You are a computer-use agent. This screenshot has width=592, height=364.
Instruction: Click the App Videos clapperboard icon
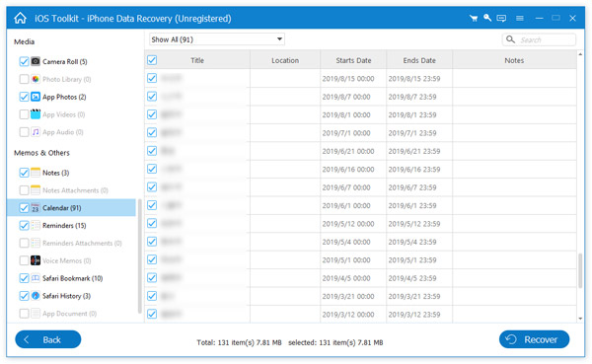pos(36,114)
